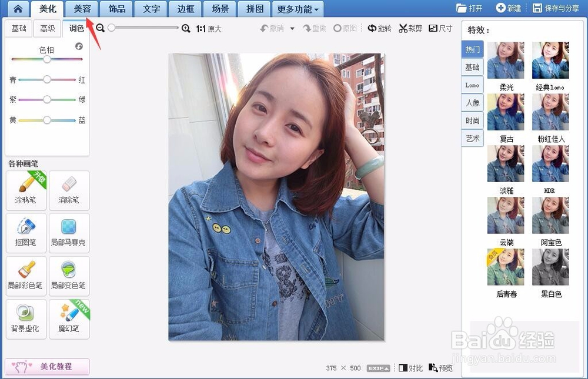
Task: Click the EXIF info badge
Action: (x=378, y=368)
